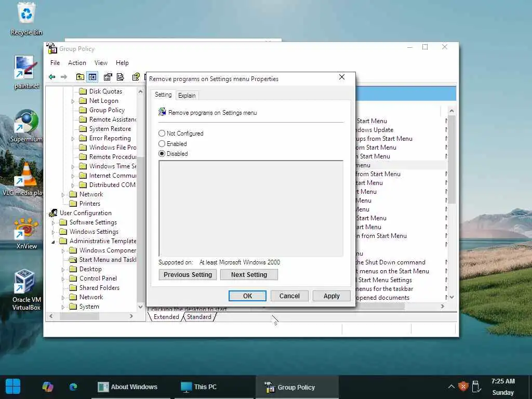Open the Windows Start button

13,387
